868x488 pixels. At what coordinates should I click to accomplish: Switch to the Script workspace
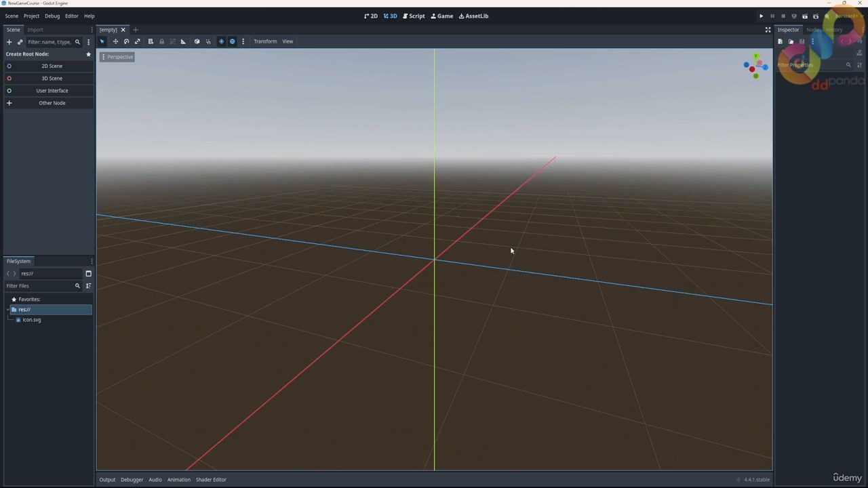(414, 16)
